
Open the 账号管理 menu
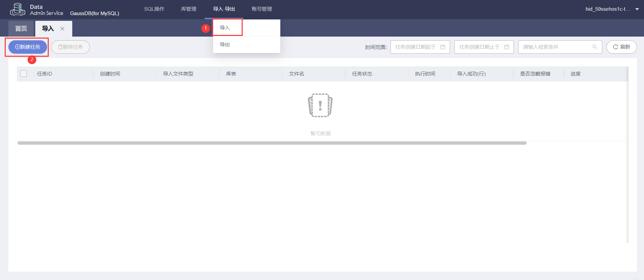262,9
